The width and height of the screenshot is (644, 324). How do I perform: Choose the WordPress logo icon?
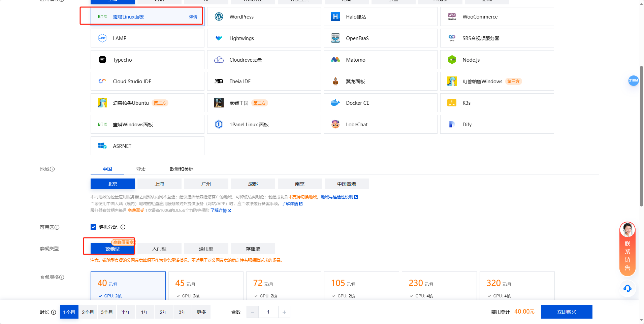coord(219,17)
